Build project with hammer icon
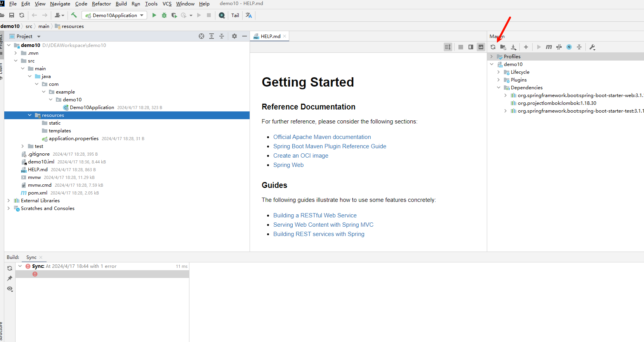The width and height of the screenshot is (644, 342). (x=74, y=15)
